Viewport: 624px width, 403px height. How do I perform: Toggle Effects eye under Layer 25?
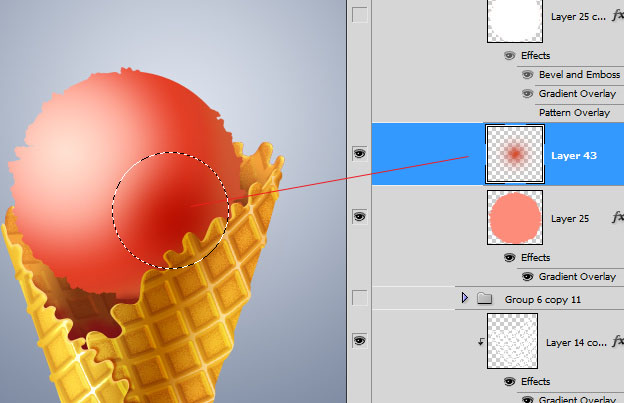510,257
